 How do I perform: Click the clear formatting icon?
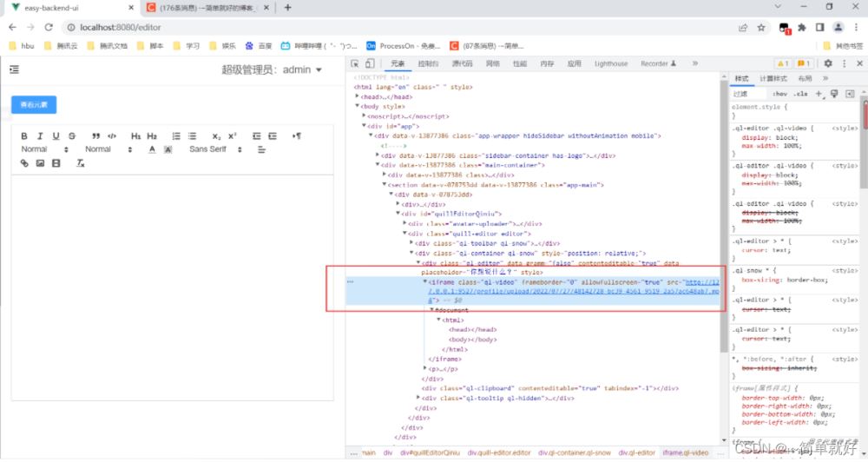coord(81,163)
